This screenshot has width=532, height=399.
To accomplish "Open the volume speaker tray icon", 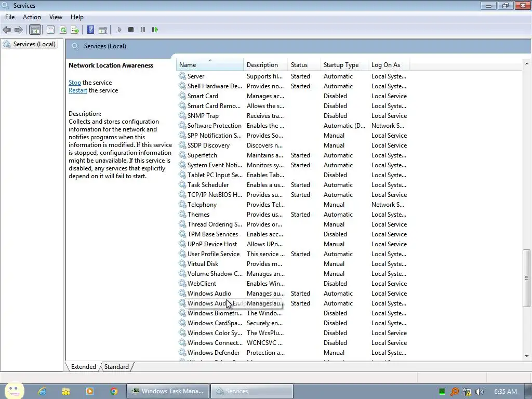I will [x=479, y=392].
